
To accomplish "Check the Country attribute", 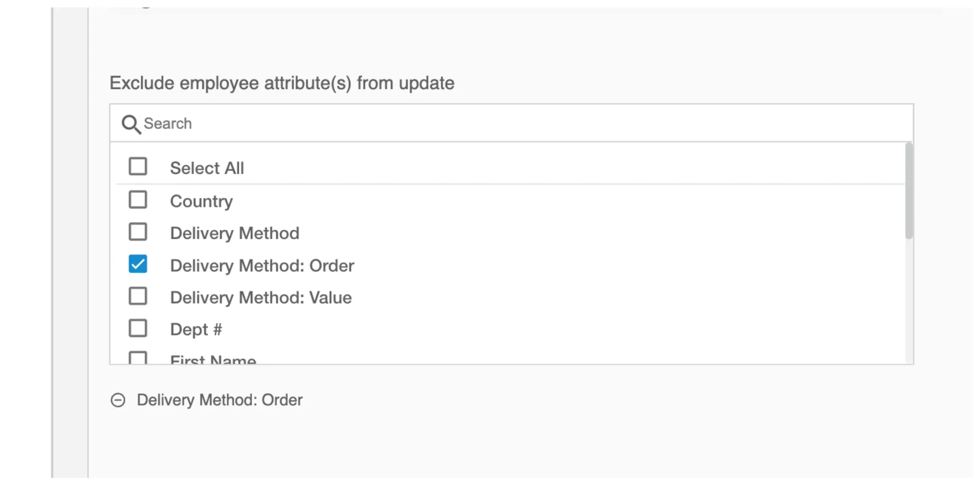I will tap(138, 200).
